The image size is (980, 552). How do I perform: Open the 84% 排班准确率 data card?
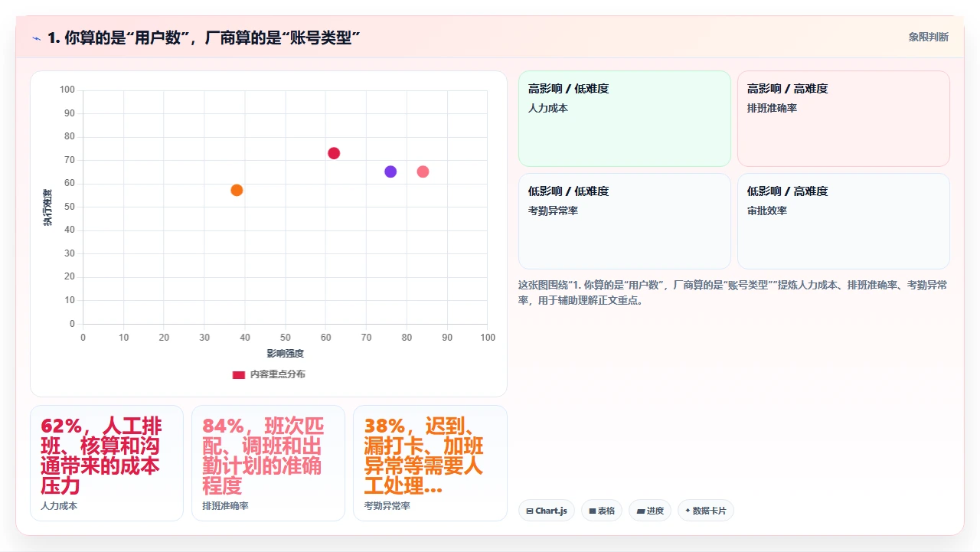268,463
